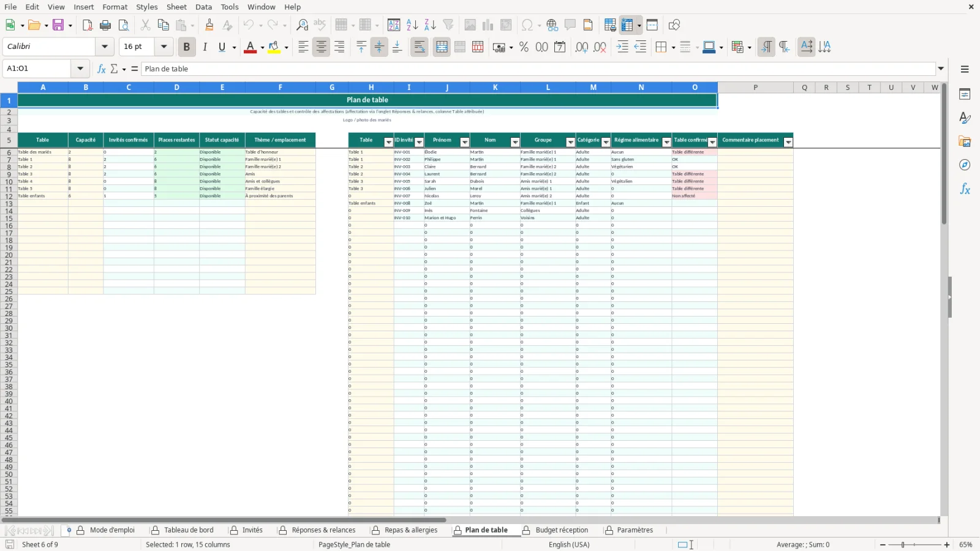Zoom in with plus button
980x551 pixels.
(x=947, y=545)
